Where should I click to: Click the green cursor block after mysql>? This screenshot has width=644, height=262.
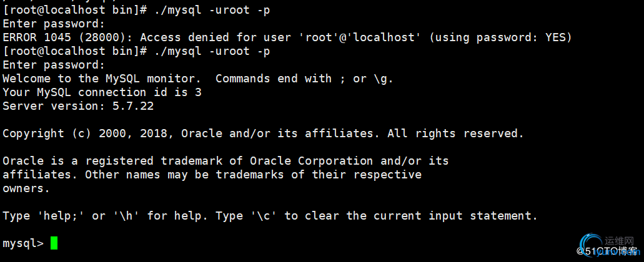point(54,243)
